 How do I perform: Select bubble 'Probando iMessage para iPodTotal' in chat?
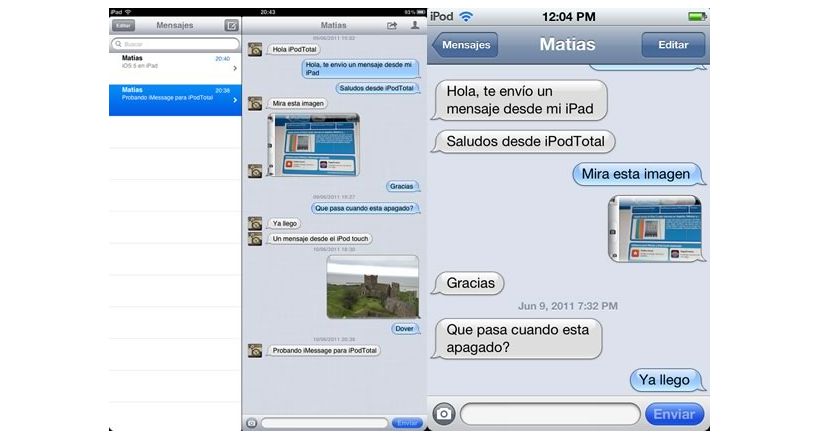(x=324, y=351)
